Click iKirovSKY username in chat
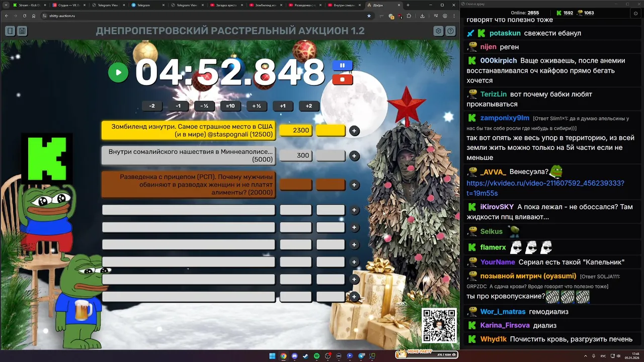 [x=497, y=207]
